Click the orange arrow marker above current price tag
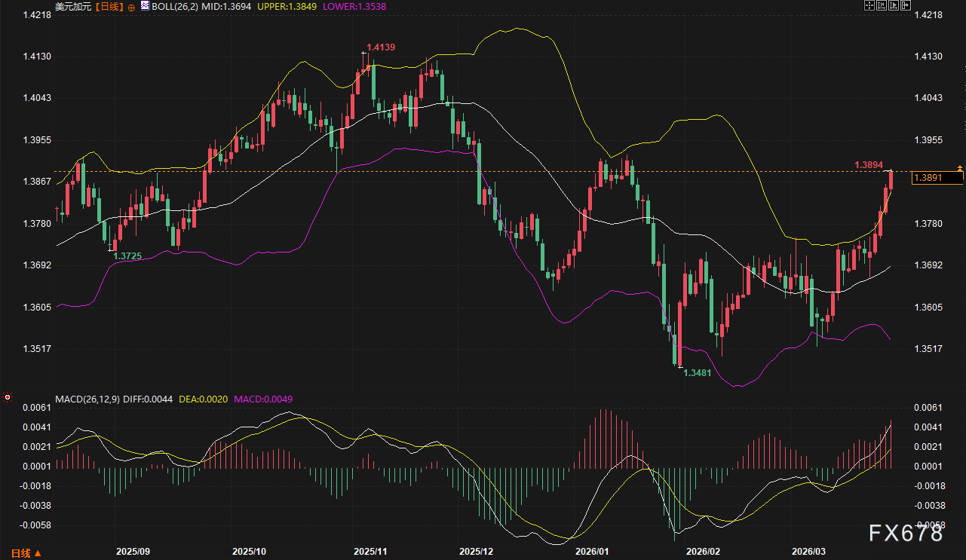The image size is (966, 560). pyautogui.click(x=959, y=167)
